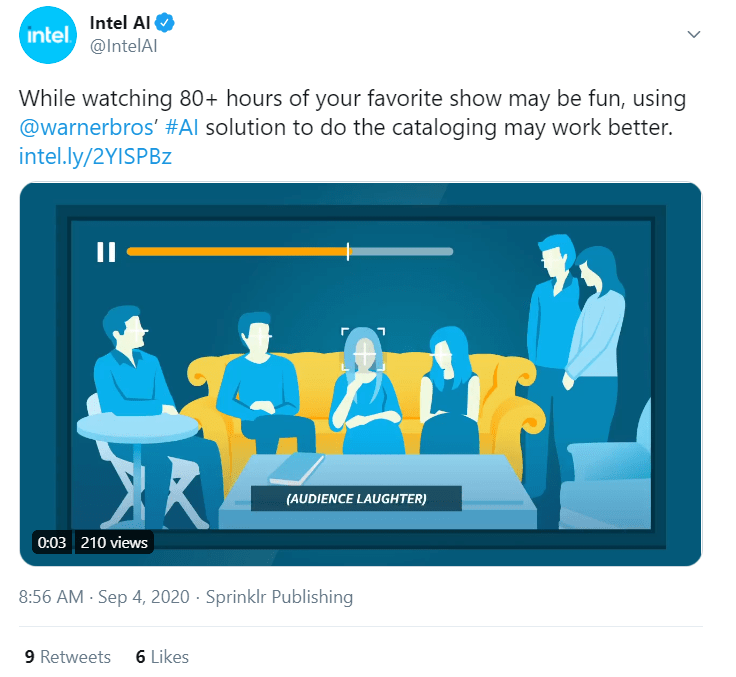This screenshot has height=677, width=736.
Task: Open the tweet options chevron menu
Action: [693, 34]
